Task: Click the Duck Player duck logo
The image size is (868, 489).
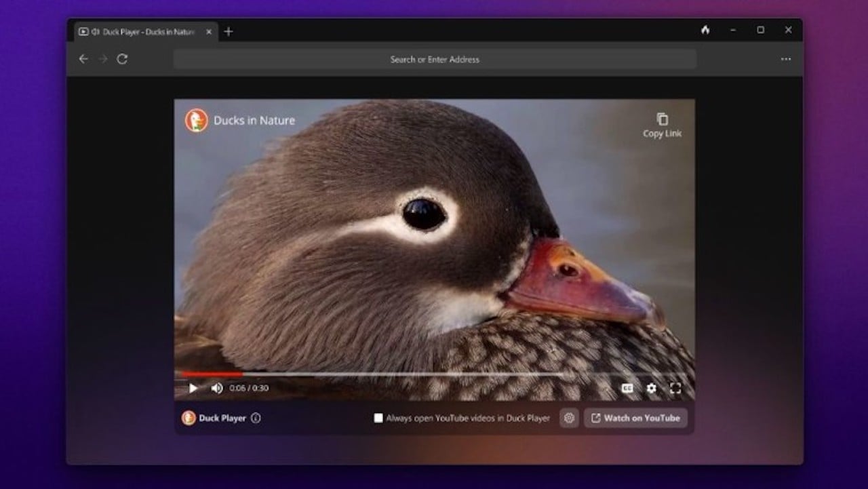Action: (189, 418)
